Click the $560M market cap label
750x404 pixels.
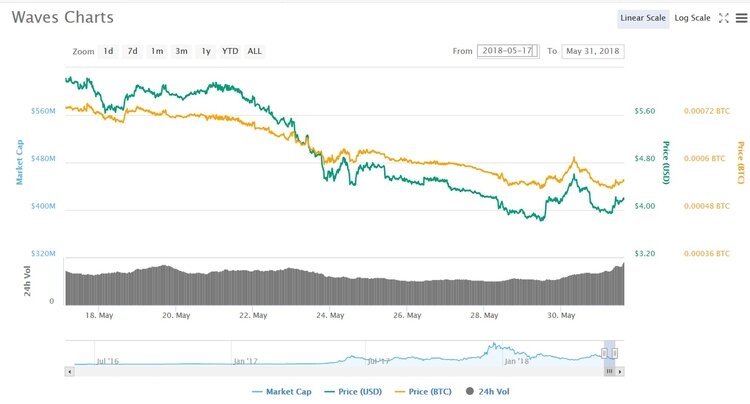tap(44, 111)
